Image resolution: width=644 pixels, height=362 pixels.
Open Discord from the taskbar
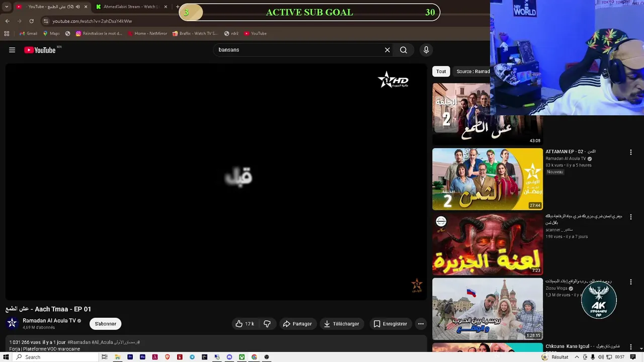tap(229, 357)
